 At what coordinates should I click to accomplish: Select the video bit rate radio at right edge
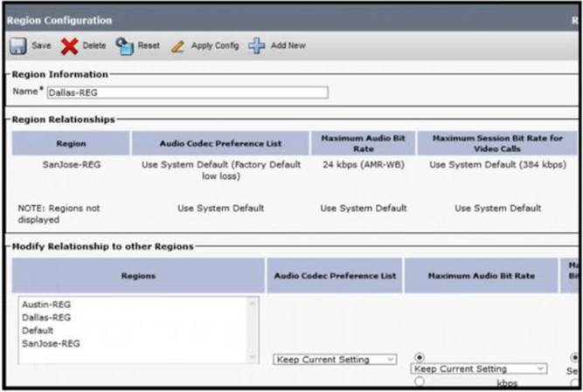575,356
